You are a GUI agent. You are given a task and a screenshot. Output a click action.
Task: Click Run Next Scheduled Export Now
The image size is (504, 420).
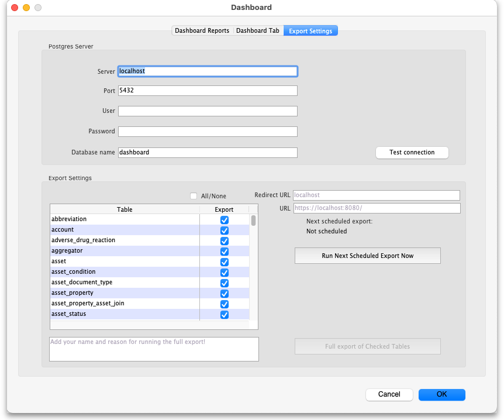pyautogui.click(x=367, y=256)
